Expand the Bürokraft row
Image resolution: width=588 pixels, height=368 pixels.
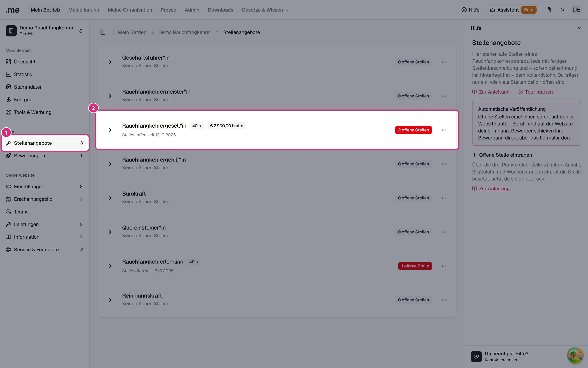point(110,198)
